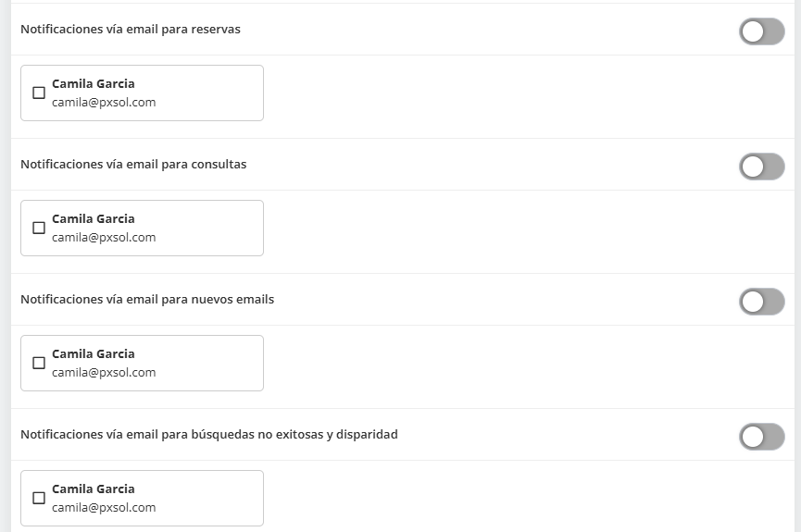
Task: Click the 'búsquedas no exitosas y disparidad' heading
Action: point(209,434)
